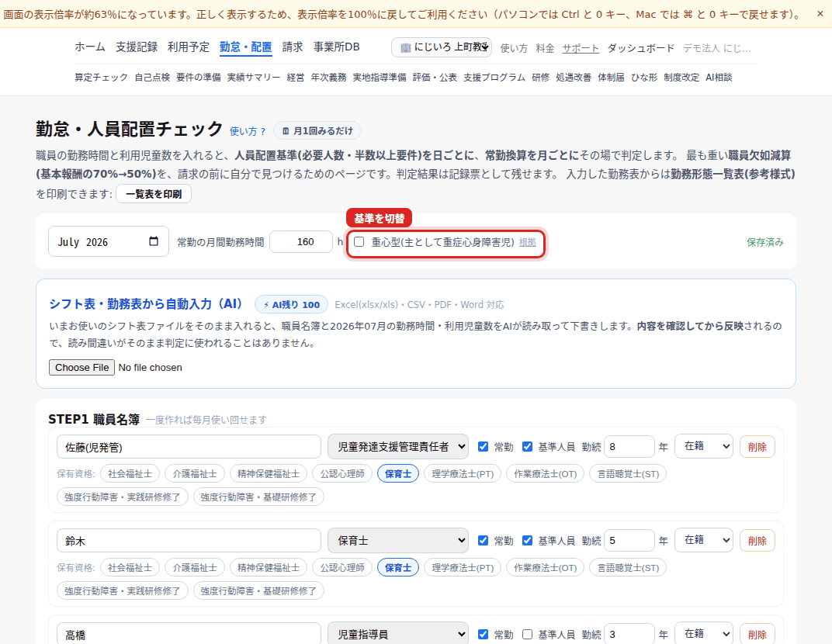Screen dimensions: 832x644
Task: Click the name field containing 佐藤(児発管)
Action: pos(189,447)
